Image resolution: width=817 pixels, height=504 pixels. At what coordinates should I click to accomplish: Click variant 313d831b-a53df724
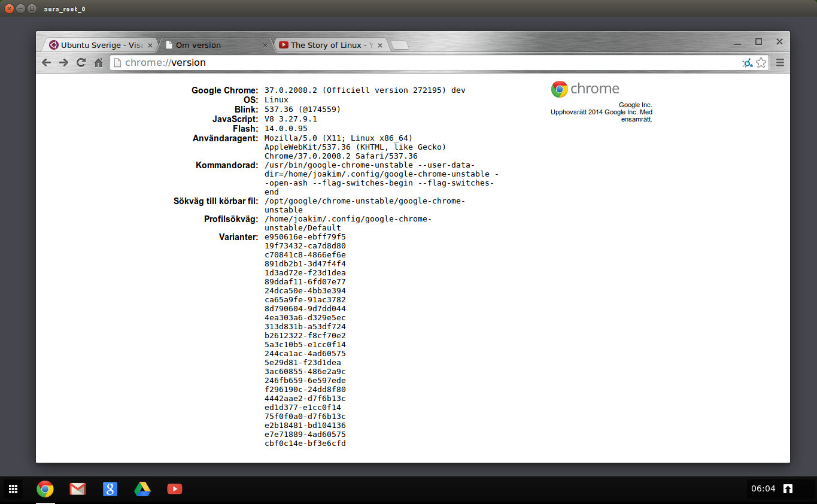pyautogui.click(x=305, y=327)
